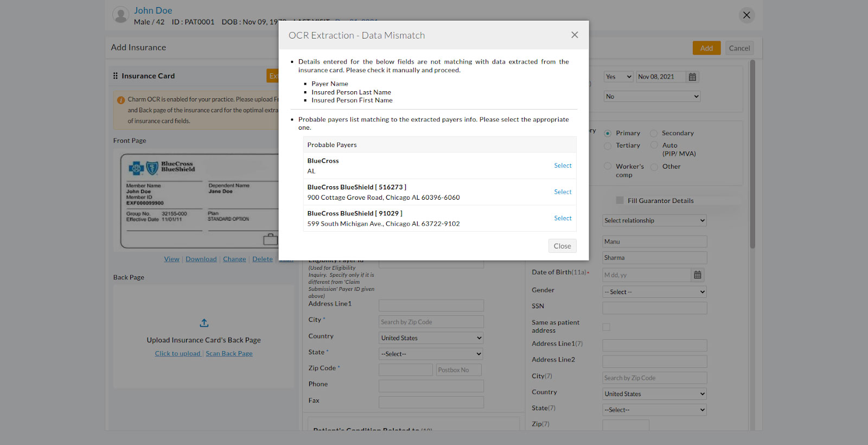Select the BlueCross BlueShield [ 91029 ] payer

(x=563, y=218)
